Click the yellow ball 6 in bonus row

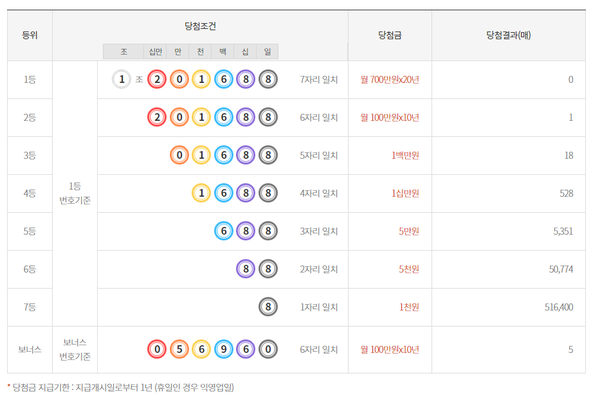coord(202,349)
